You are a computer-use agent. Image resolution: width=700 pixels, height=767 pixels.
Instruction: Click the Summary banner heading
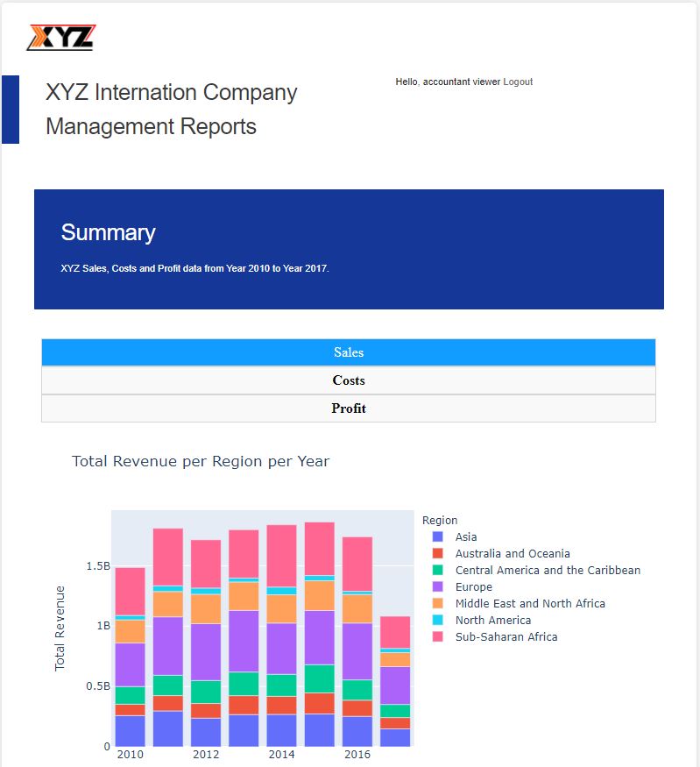(x=108, y=232)
